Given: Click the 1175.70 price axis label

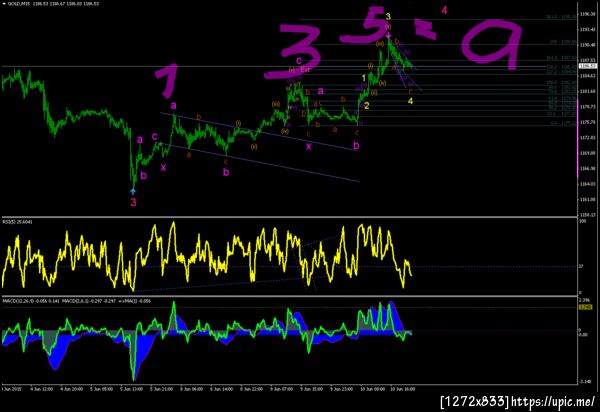Looking at the screenshot, I should pos(588,122).
